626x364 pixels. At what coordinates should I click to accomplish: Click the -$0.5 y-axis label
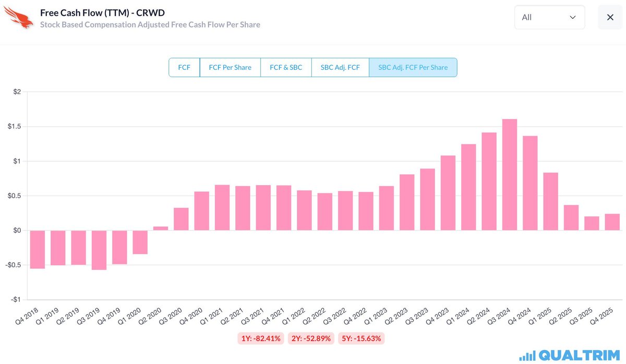tap(13, 265)
